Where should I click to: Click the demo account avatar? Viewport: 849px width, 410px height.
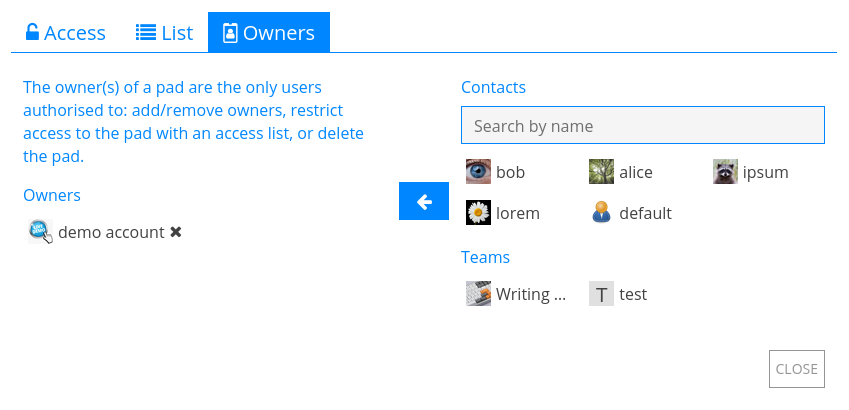click(x=41, y=232)
